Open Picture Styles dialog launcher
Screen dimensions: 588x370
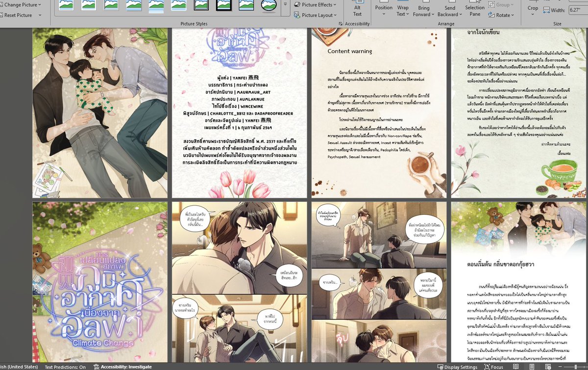341,24
